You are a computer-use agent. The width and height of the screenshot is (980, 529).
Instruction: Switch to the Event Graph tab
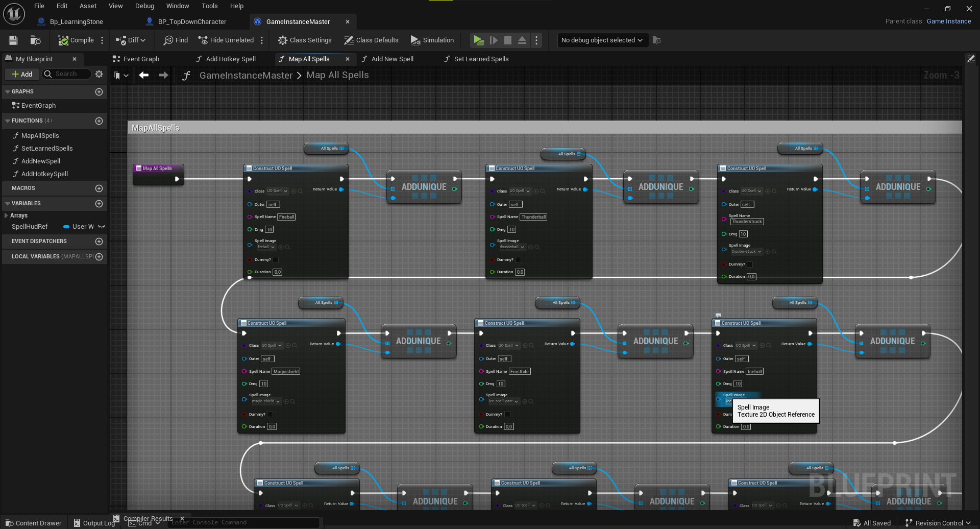[141, 59]
